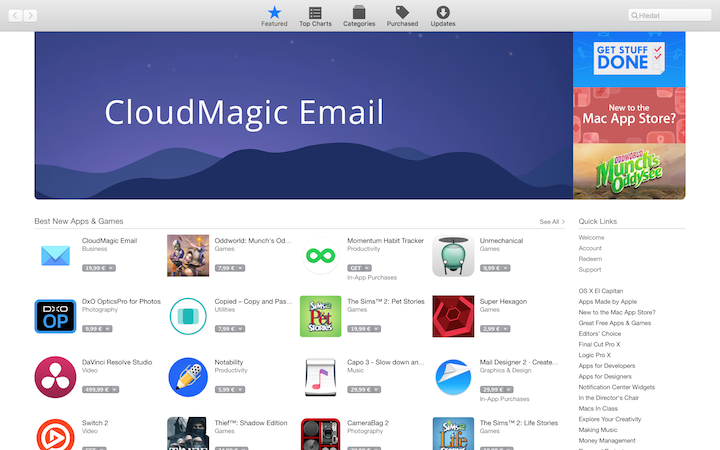This screenshot has width=720, height=450.
Task: Open the Copied app icon
Action: pos(188,316)
